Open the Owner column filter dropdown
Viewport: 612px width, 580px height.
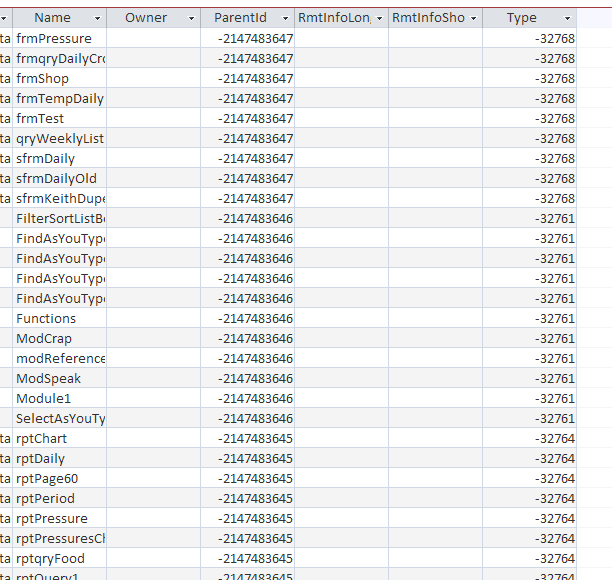pyautogui.click(x=191, y=18)
